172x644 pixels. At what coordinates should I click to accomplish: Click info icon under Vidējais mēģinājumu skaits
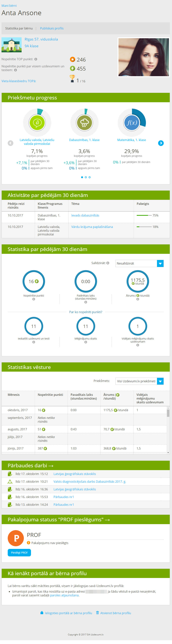point(138,345)
